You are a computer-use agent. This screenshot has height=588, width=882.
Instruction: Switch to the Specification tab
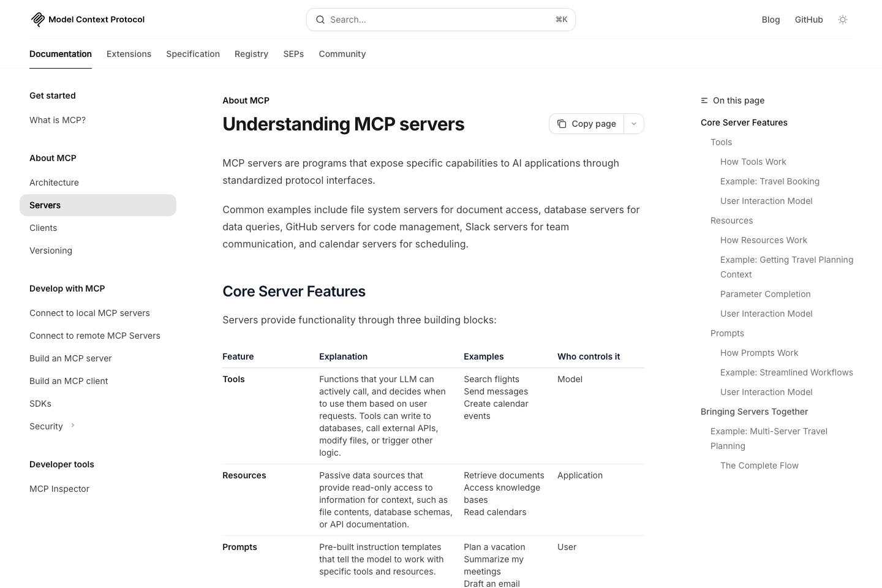point(193,54)
